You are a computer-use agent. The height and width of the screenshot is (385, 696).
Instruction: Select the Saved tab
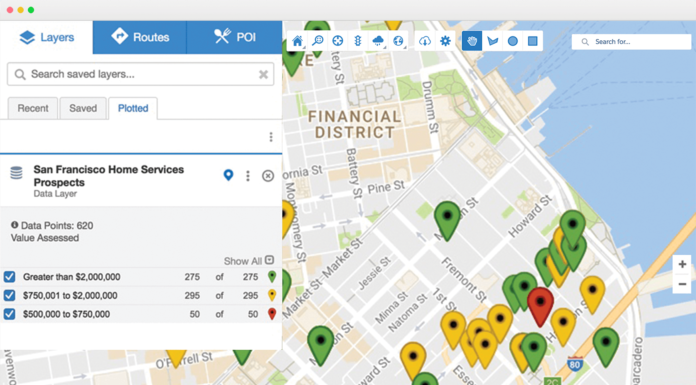pos(83,108)
